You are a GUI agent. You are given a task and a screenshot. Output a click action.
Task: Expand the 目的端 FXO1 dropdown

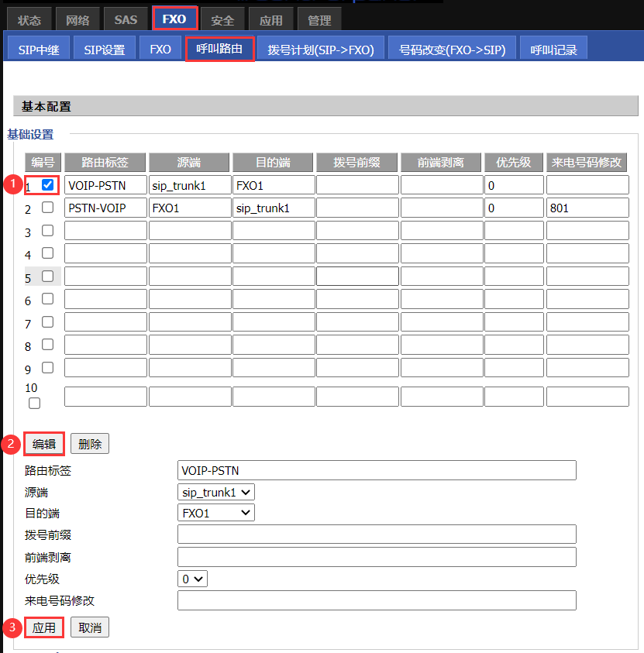(x=216, y=513)
